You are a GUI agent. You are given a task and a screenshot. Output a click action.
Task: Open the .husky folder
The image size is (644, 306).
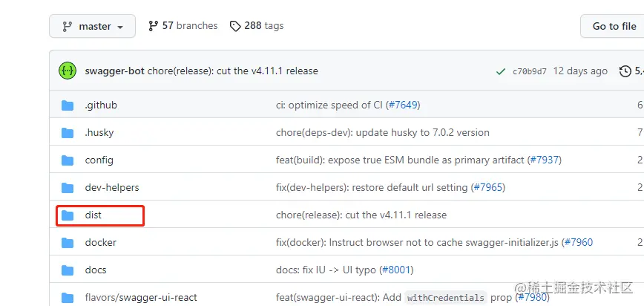(99, 133)
